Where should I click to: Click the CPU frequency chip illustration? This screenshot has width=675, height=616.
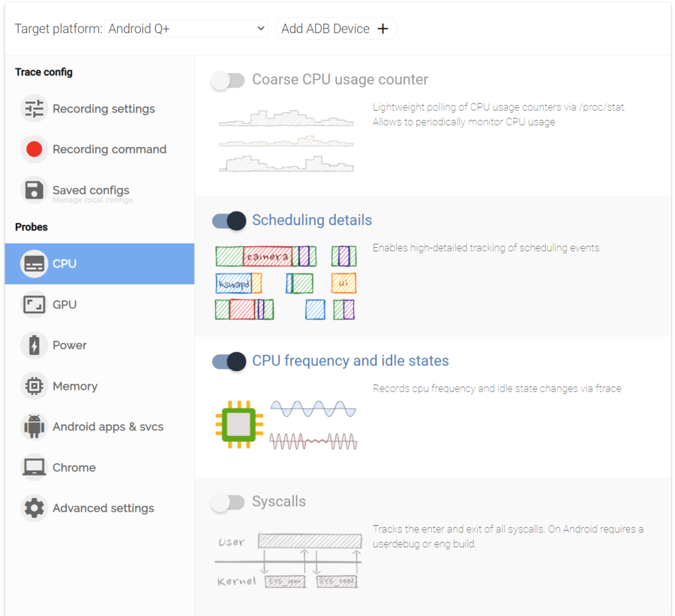point(239,425)
